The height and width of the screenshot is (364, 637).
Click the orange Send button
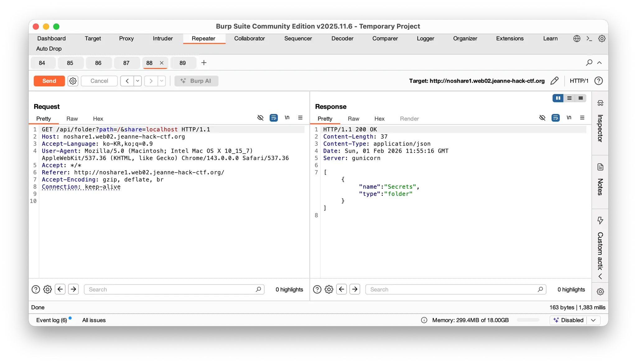(x=49, y=81)
